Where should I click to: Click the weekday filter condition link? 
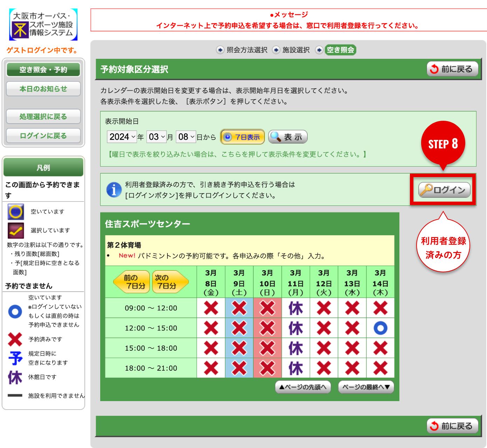(x=238, y=154)
